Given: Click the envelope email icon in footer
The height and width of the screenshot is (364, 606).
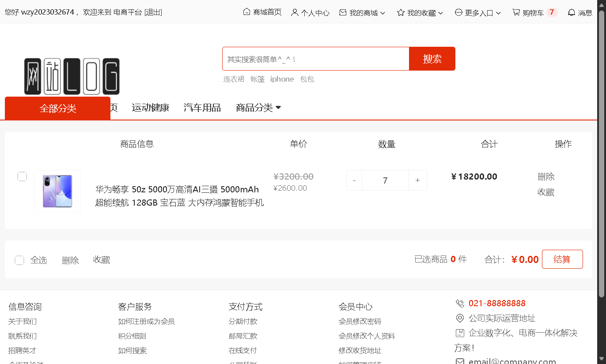Looking at the screenshot, I should (460, 362).
